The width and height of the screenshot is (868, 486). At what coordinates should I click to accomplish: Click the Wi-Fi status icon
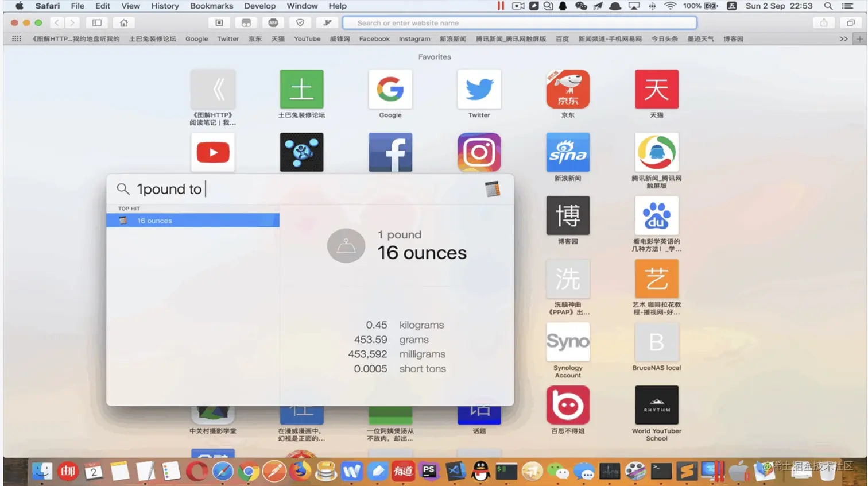(670, 6)
